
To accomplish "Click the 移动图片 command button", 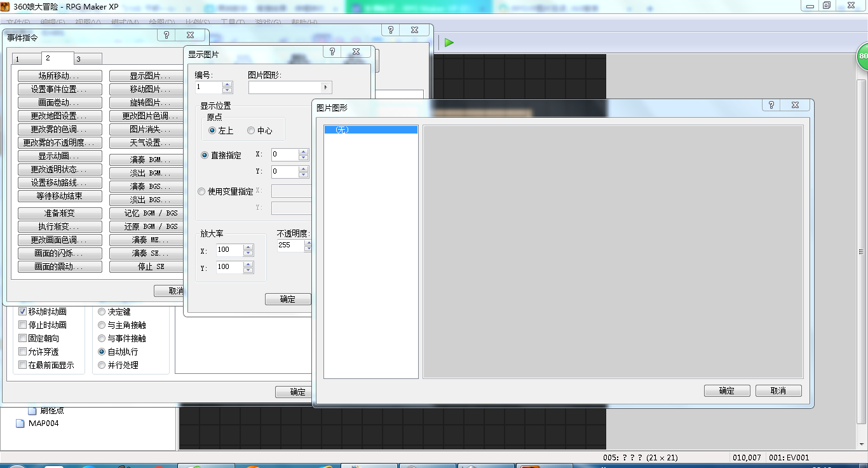I will point(147,90).
